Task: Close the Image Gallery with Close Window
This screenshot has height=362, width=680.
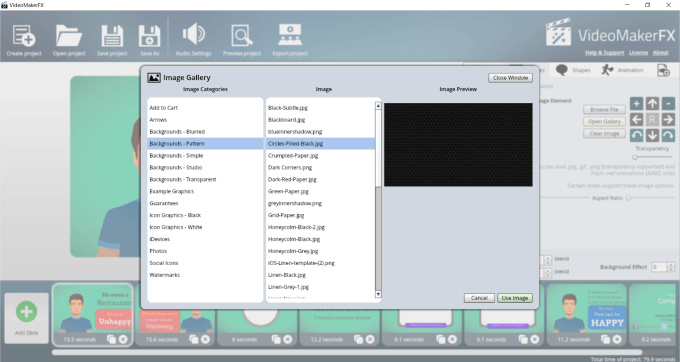Action: click(510, 78)
